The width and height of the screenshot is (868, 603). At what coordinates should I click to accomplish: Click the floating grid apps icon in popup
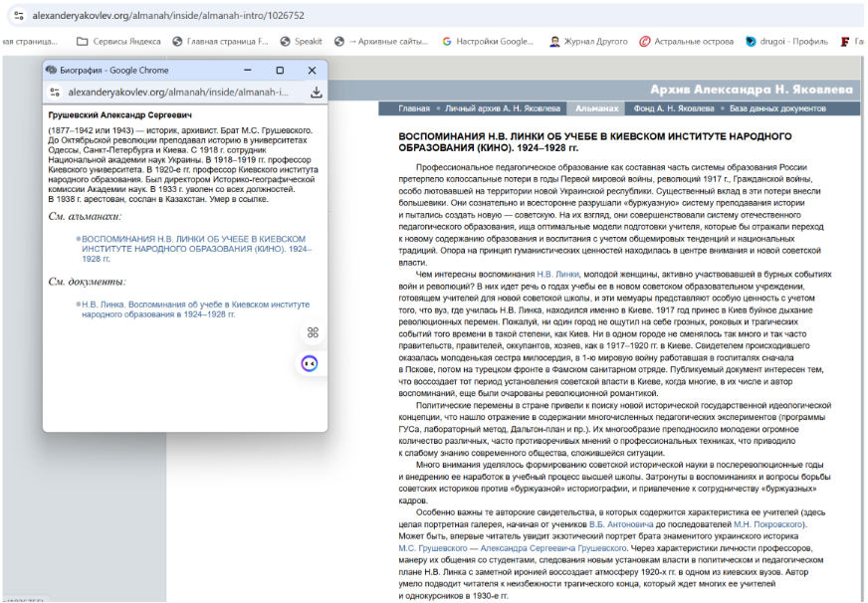[313, 332]
